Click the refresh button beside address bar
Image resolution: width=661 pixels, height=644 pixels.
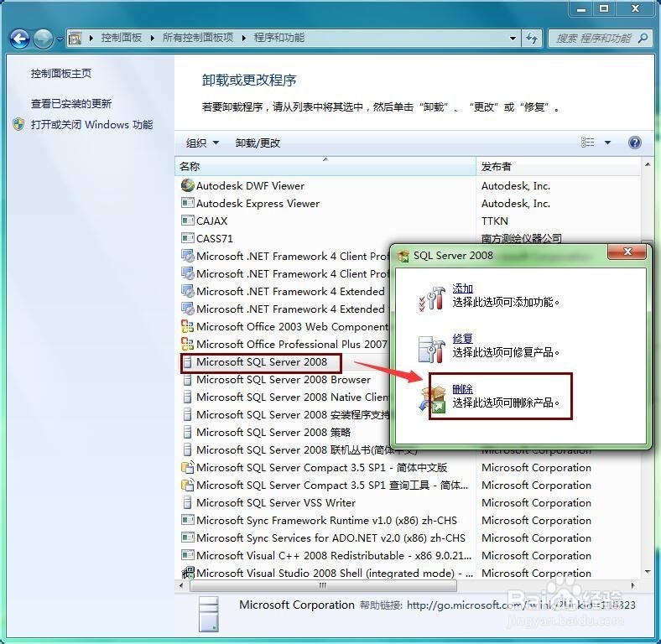532,39
